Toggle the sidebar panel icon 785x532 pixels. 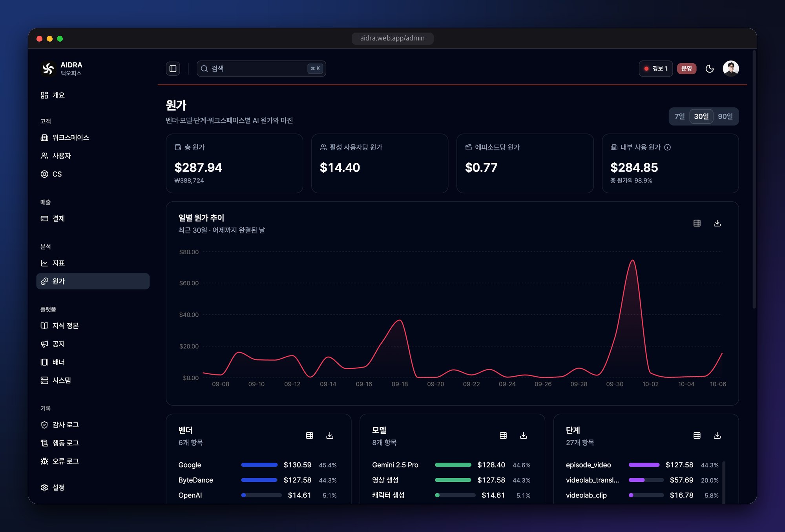pyautogui.click(x=173, y=69)
